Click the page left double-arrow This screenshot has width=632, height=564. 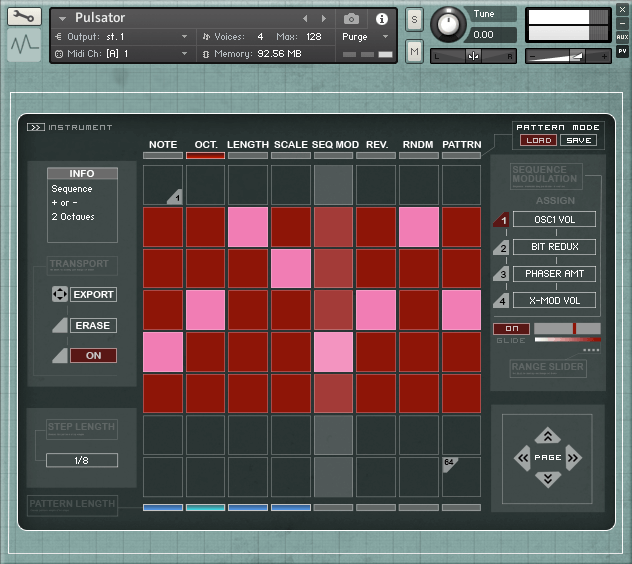pos(522,458)
